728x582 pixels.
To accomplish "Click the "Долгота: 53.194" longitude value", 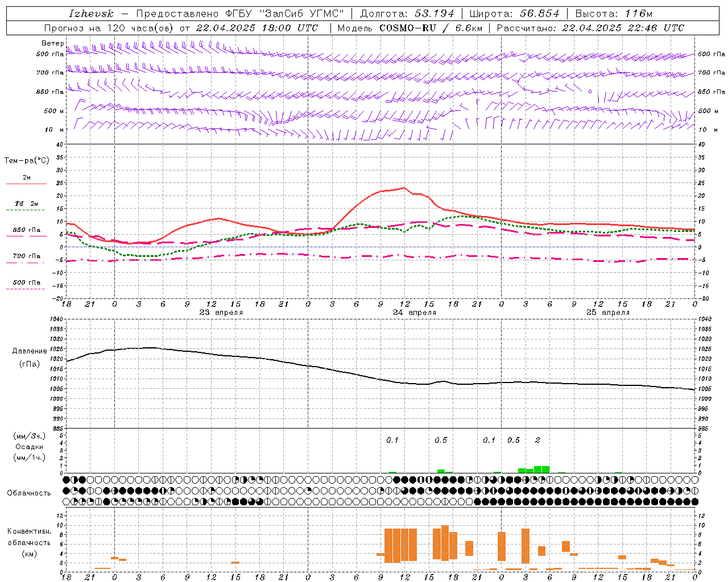I will coord(407,14).
